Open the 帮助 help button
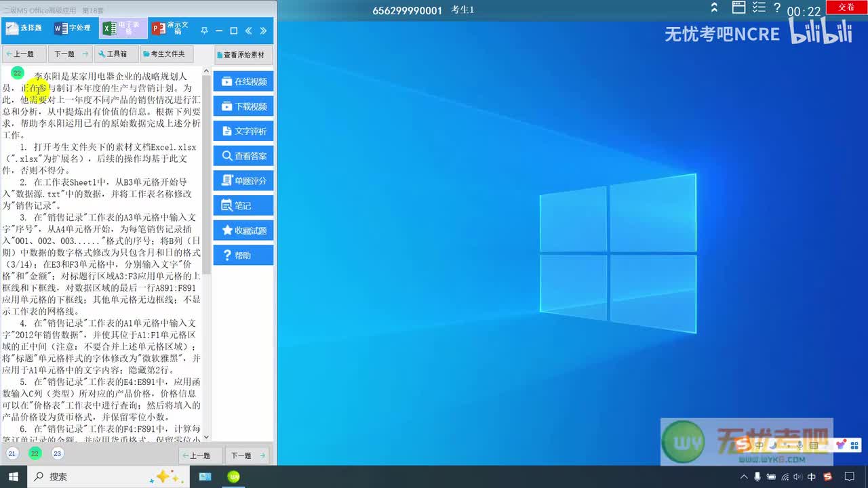This screenshot has width=868, height=488. (x=243, y=255)
